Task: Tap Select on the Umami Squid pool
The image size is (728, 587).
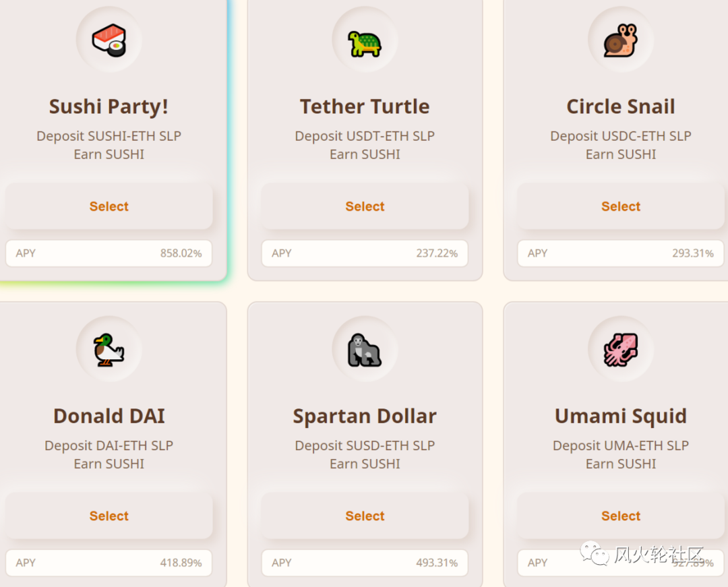Action: pos(621,516)
